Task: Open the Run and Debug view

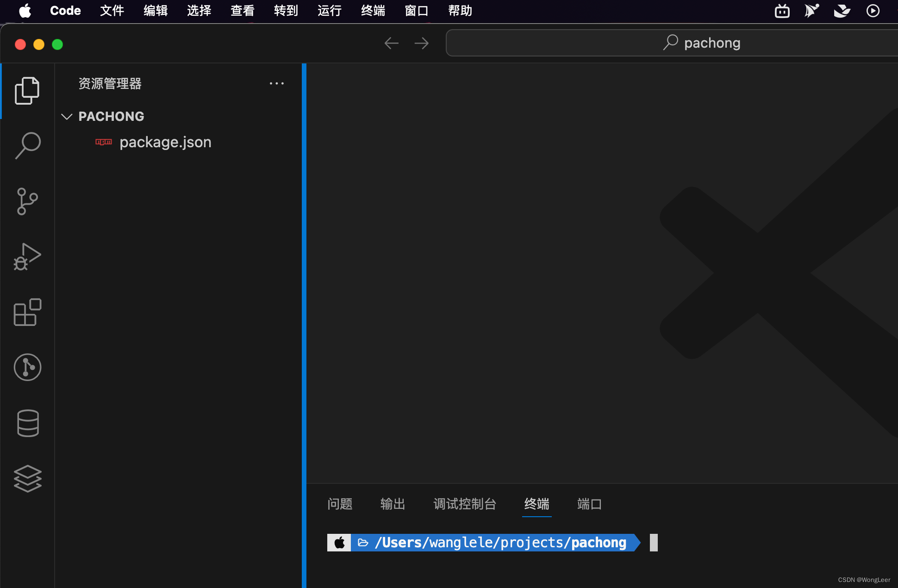Action: point(27,257)
